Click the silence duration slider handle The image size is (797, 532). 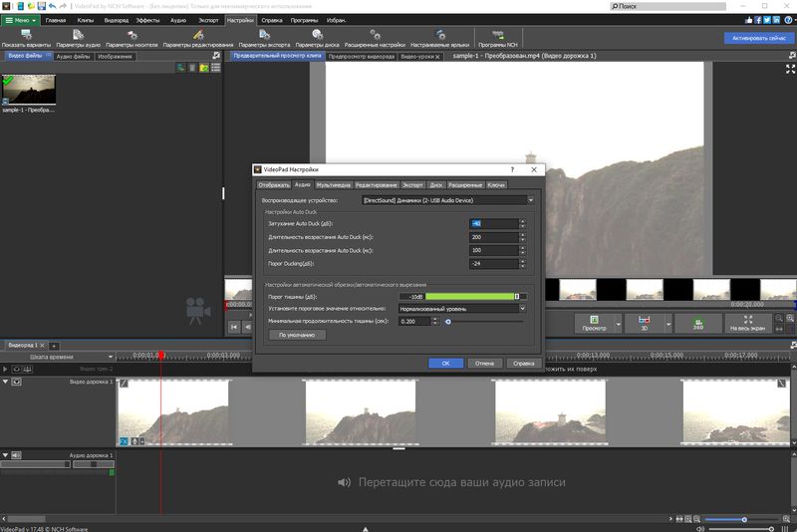448,322
